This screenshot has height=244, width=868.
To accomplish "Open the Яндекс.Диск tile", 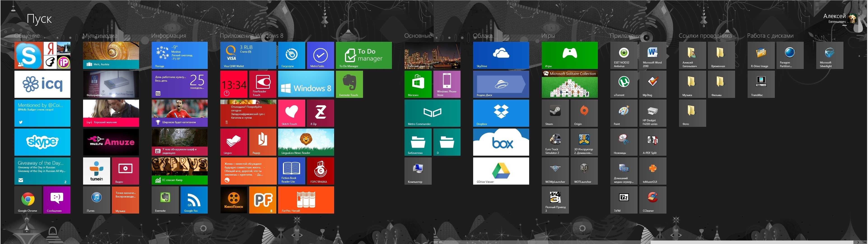I will pos(501,84).
